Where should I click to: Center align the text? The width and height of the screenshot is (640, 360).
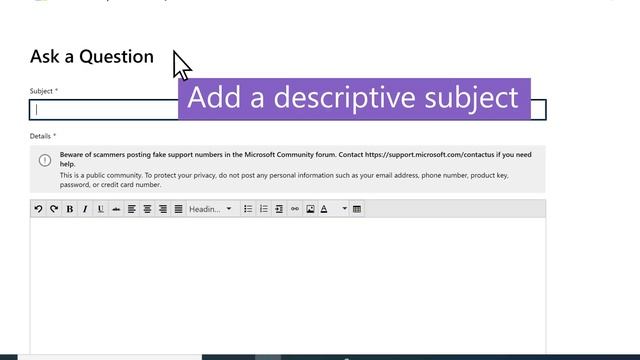click(147, 209)
